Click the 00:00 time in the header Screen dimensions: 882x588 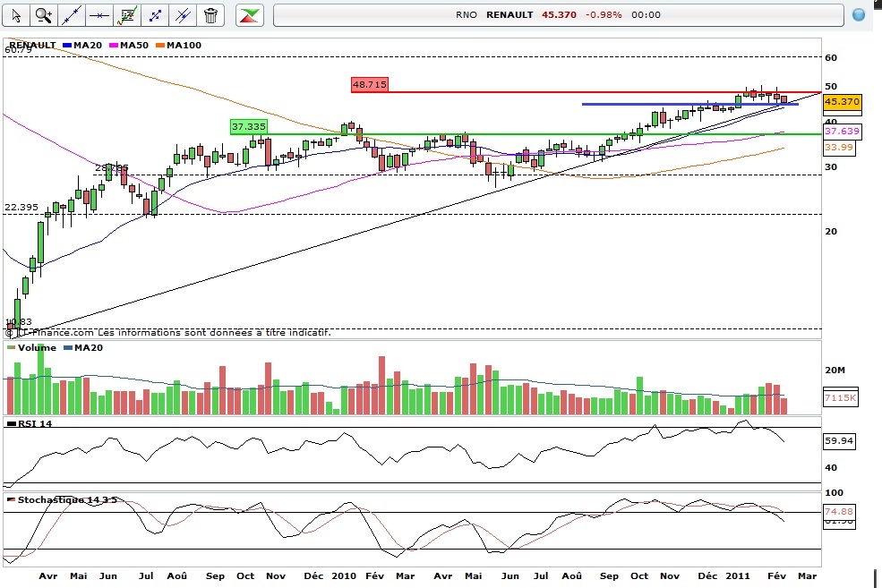[x=646, y=14]
